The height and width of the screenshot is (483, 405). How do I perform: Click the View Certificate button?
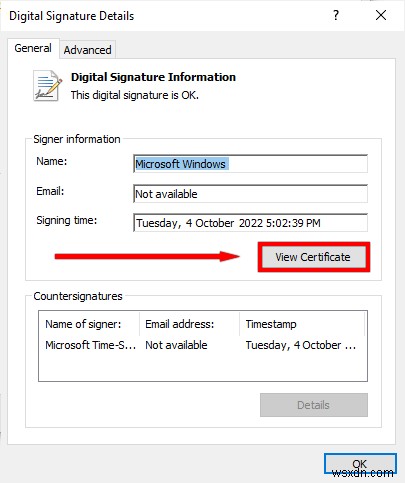(x=313, y=257)
